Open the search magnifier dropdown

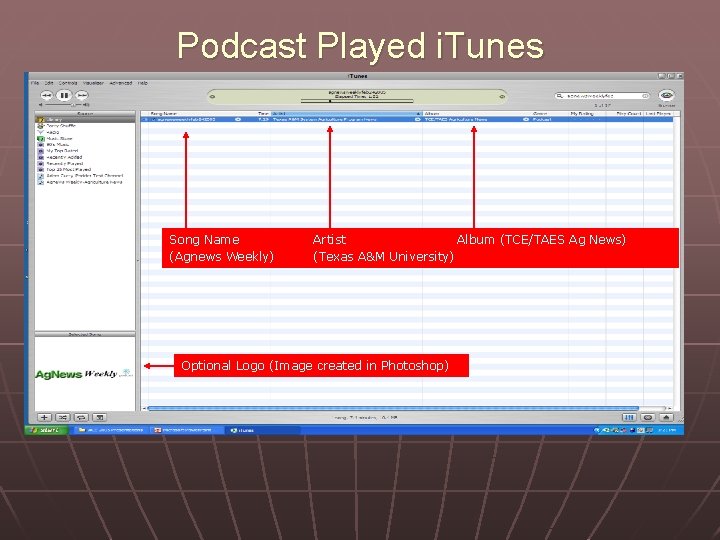tap(560, 96)
